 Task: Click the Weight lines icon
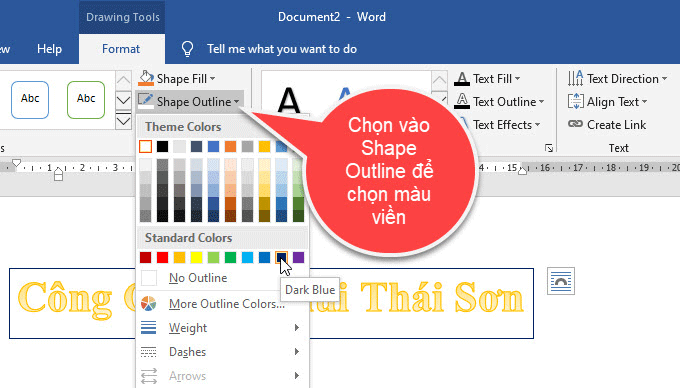(148, 328)
